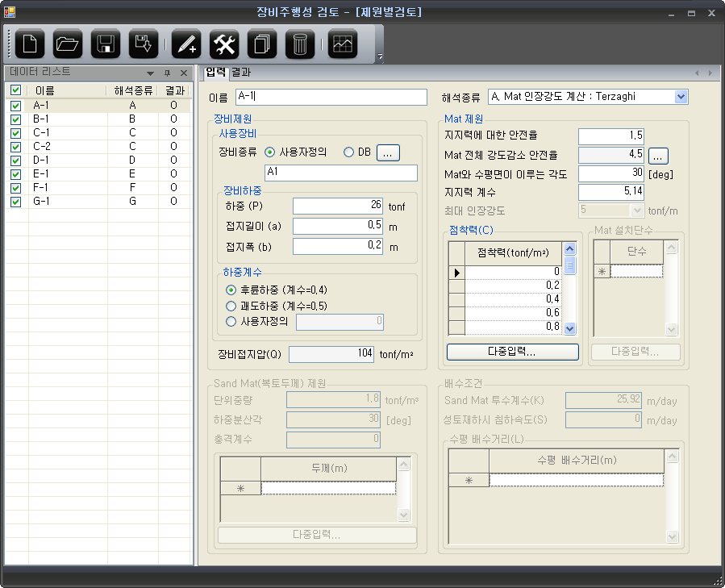Select 궤도하중 (계수=0.5) radio
The height and width of the screenshot is (588, 725).
[231, 306]
